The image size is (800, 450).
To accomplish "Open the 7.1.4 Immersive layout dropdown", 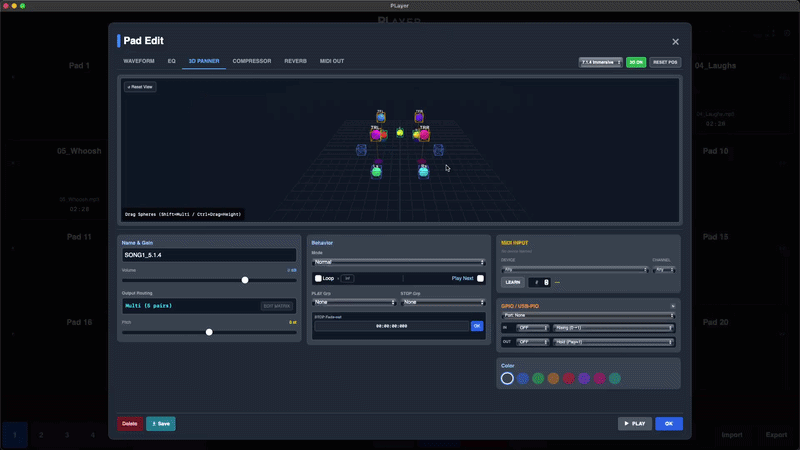I will tap(600, 62).
